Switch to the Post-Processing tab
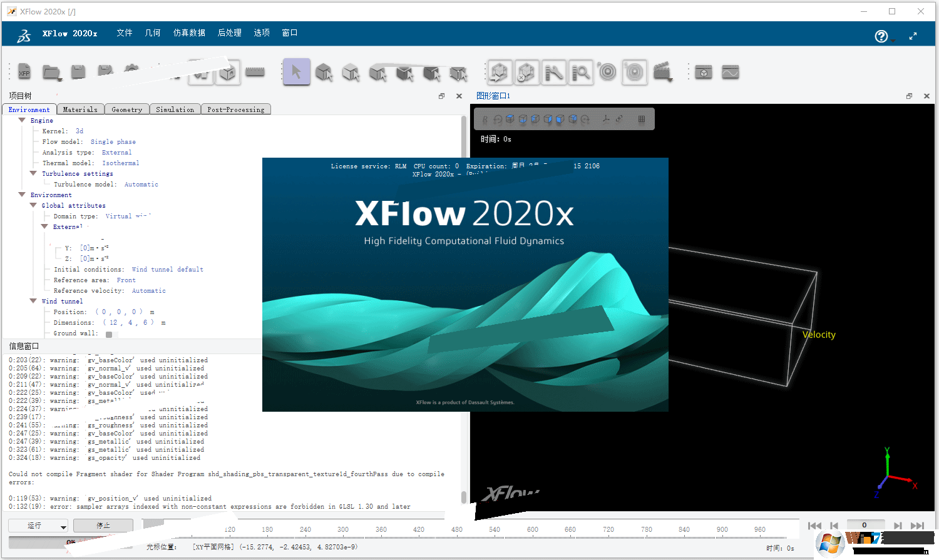This screenshot has height=560, width=939. (x=236, y=109)
